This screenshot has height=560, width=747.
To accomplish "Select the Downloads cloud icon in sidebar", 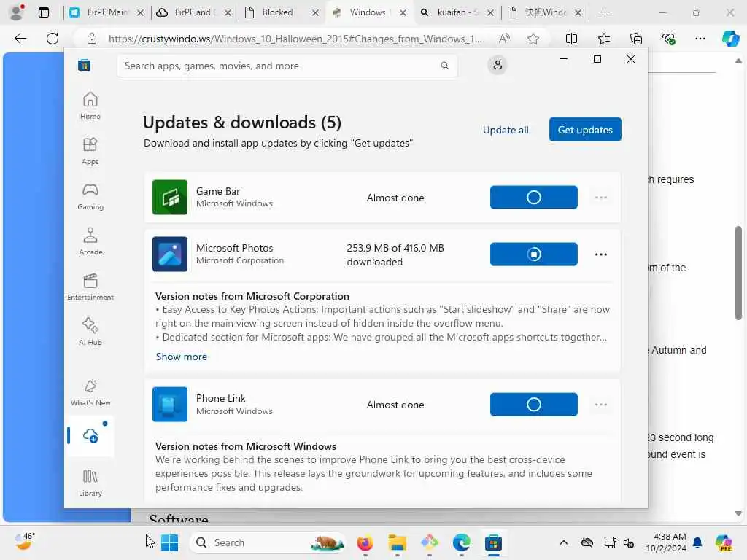I will pyautogui.click(x=90, y=435).
